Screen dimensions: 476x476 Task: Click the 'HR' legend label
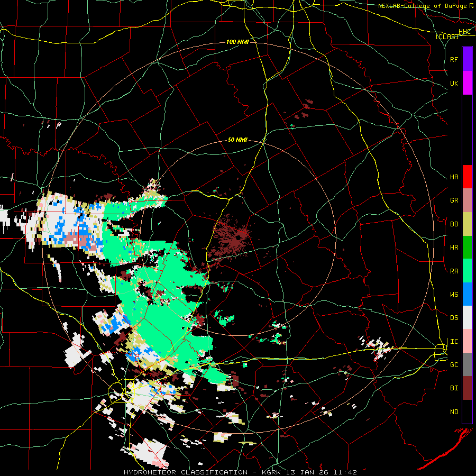tap(454, 248)
